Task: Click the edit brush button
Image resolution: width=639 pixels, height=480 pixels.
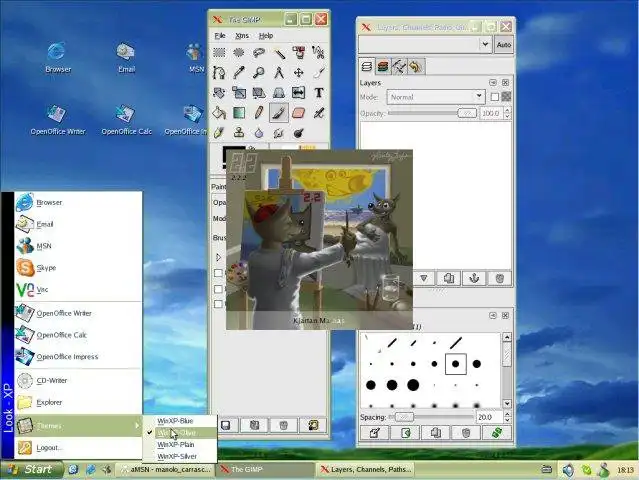Action: (x=375, y=433)
